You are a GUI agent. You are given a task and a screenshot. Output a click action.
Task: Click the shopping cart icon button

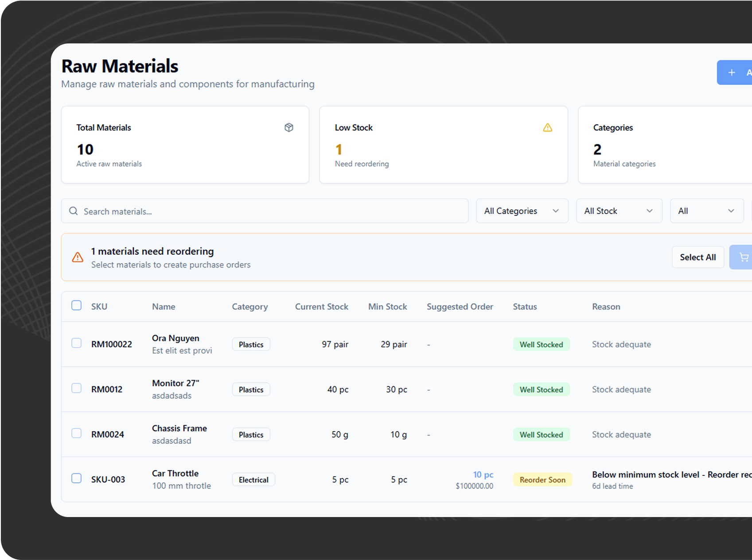click(744, 257)
